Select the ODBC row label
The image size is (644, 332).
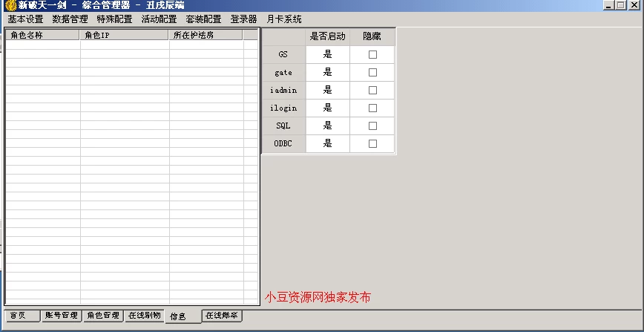283,143
